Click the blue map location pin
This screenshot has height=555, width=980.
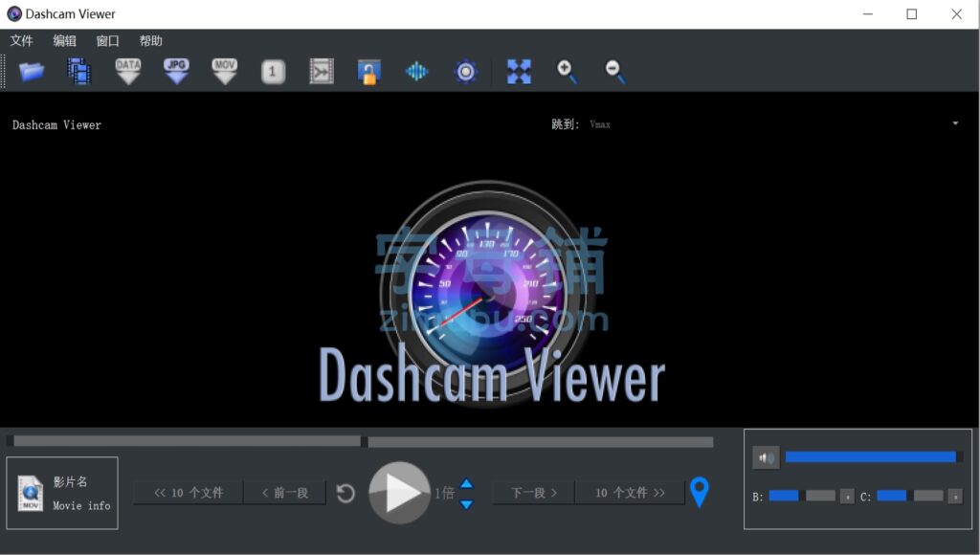click(x=700, y=492)
